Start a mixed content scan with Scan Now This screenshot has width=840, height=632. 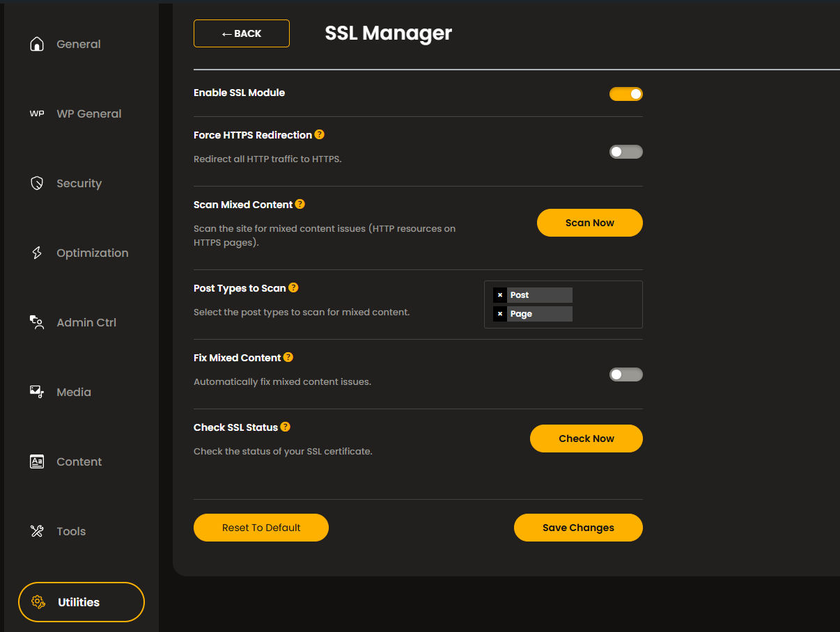[589, 222]
